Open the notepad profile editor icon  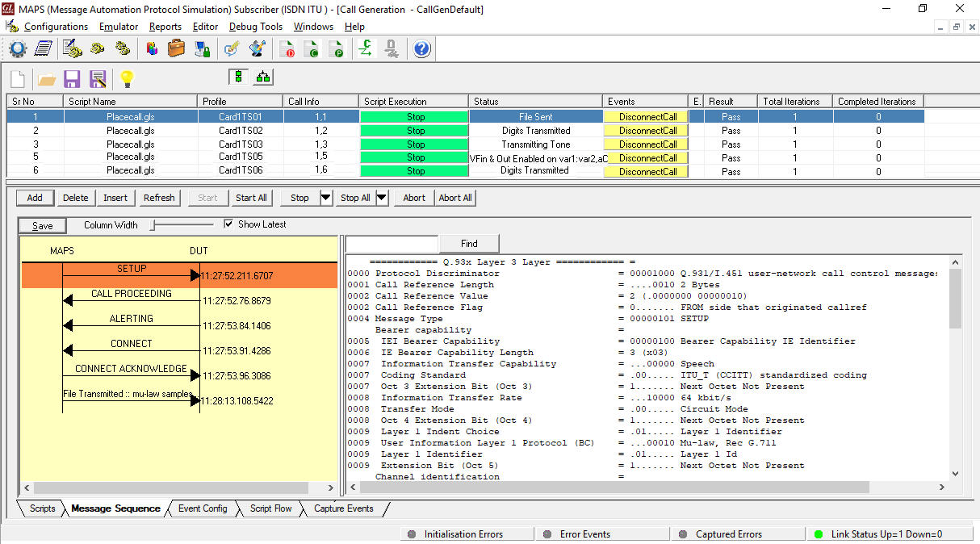(43, 49)
